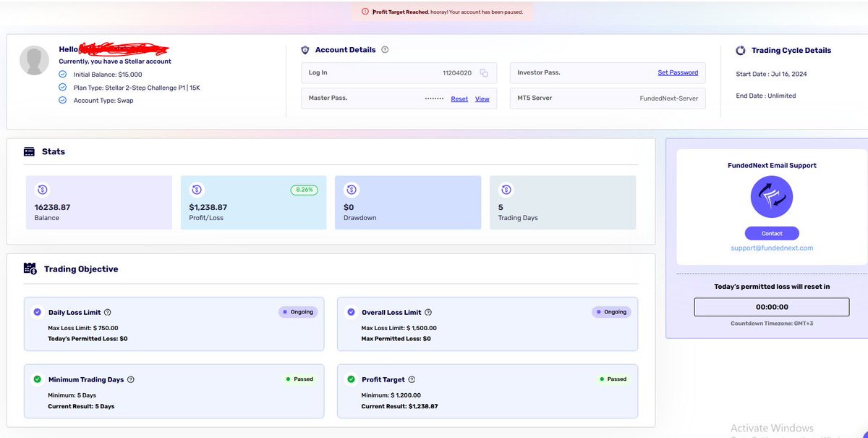Click Daily Loss Limit check icon
The height and width of the screenshot is (438, 868).
[x=38, y=312]
